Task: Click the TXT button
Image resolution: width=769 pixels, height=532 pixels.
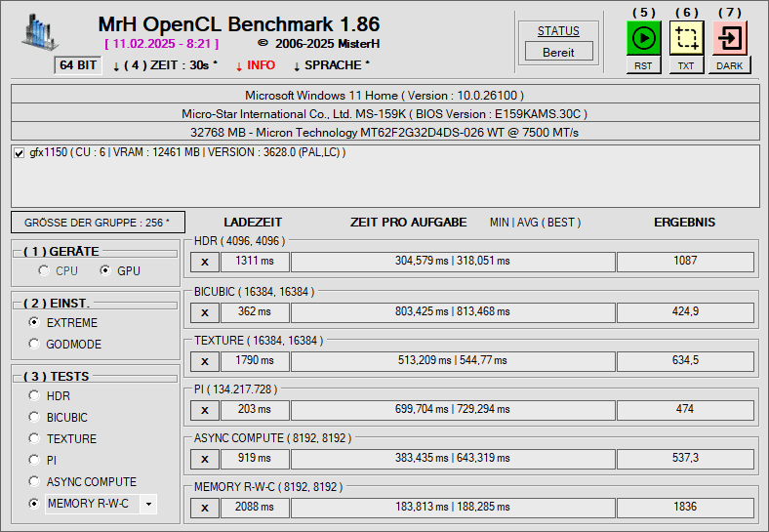Action: coord(687,65)
